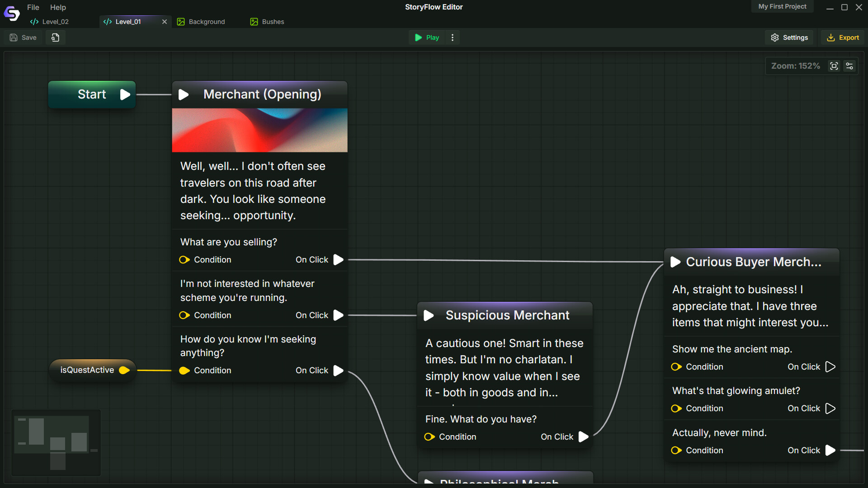Click the Export button
The width and height of the screenshot is (868, 488).
tap(843, 38)
